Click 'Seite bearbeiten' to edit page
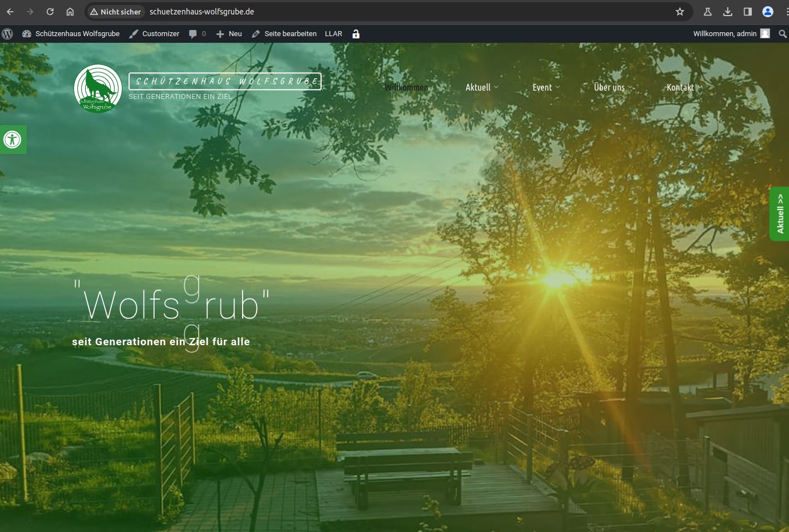The height and width of the screenshot is (532, 789). [x=284, y=34]
